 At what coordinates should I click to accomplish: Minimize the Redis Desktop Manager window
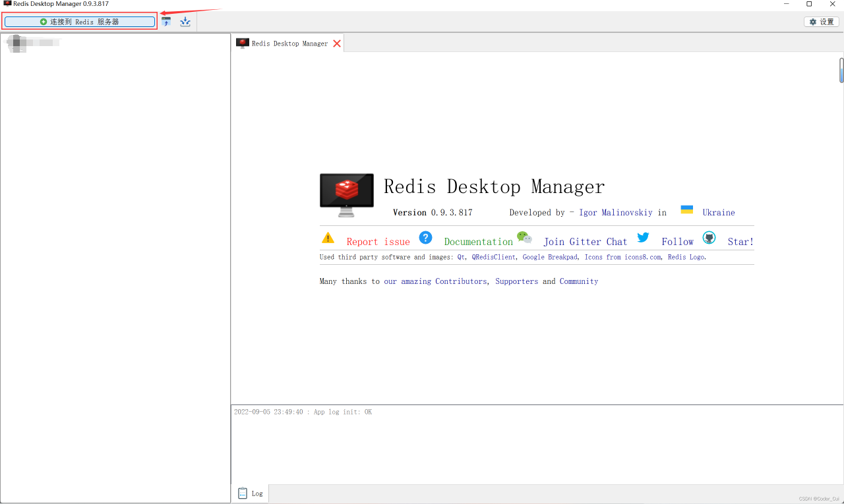pos(786,4)
